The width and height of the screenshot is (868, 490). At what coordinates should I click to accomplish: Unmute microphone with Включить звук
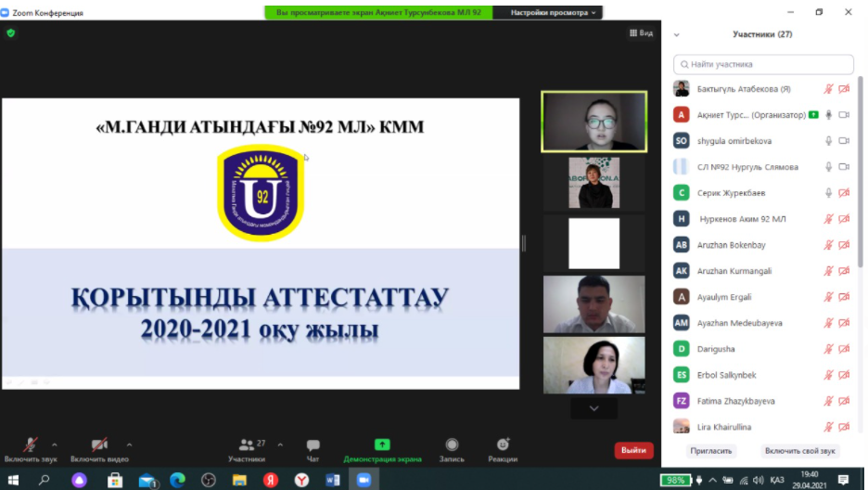pyautogui.click(x=31, y=445)
